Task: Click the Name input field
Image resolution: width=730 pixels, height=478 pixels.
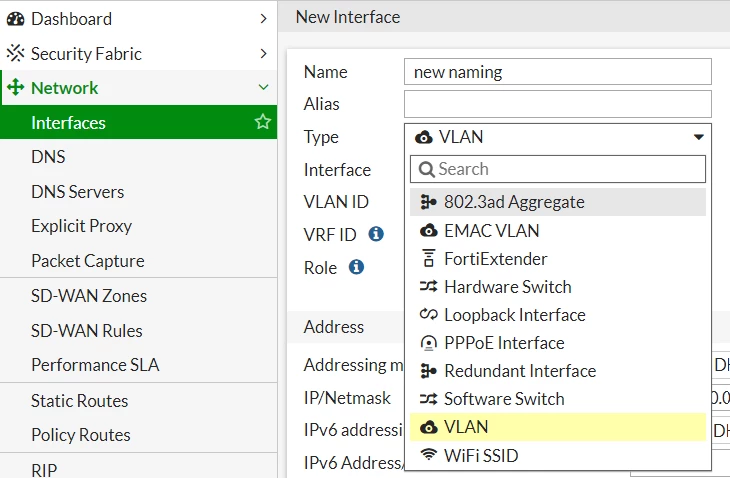Action: [x=558, y=72]
